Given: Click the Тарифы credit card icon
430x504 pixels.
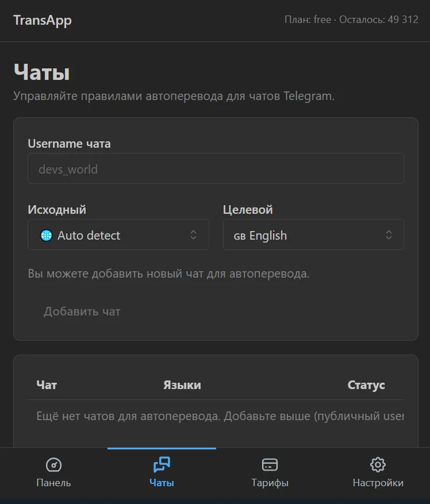Looking at the screenshot, I should 270,465.
